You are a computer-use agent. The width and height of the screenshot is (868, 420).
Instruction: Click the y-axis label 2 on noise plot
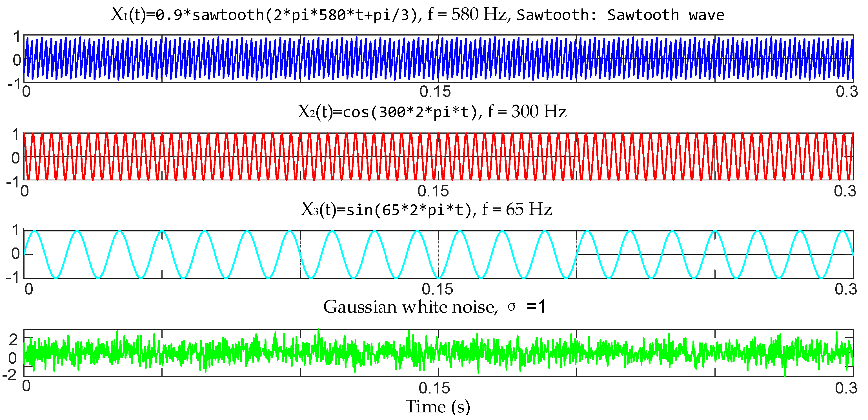pos(13,340)
